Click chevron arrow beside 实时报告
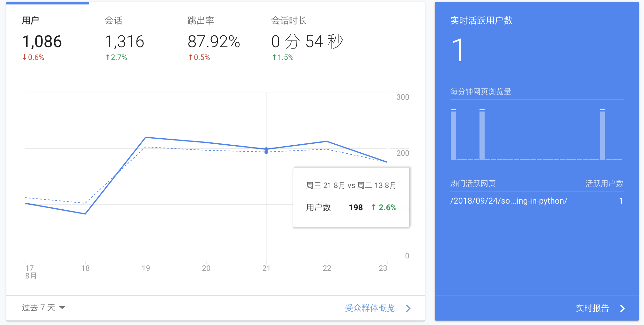 [x=622, y=308]
